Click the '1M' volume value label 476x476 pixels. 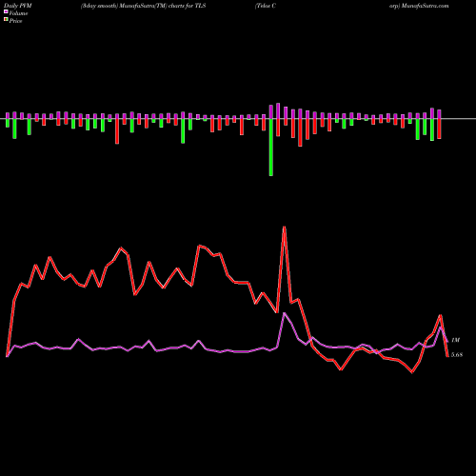455,340
